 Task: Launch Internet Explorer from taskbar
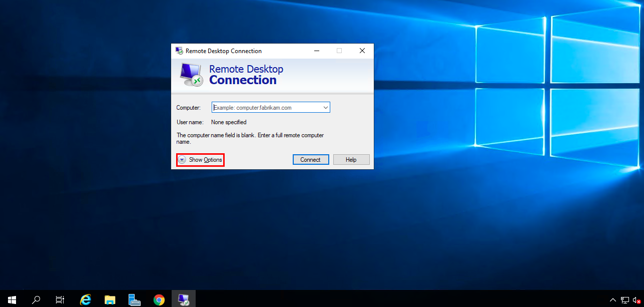click(86, 300)
